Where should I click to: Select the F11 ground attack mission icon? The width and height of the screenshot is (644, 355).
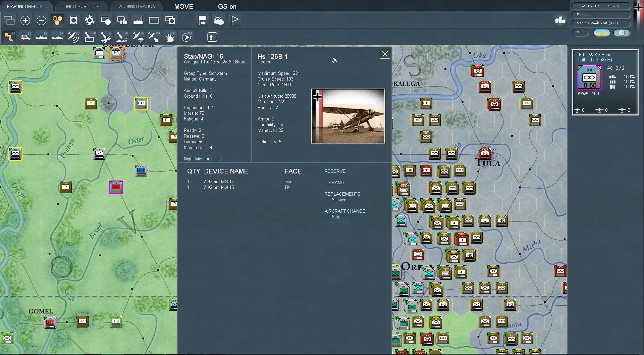[170, 37]
